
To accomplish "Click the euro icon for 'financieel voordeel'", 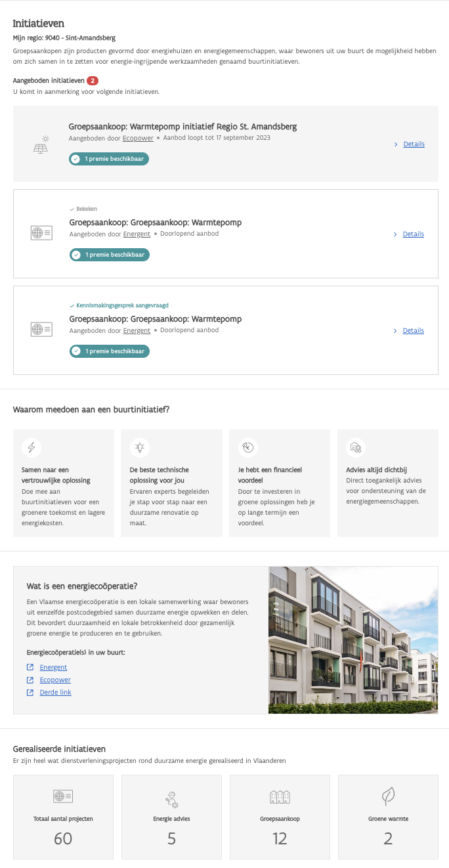I will (247, 448).
